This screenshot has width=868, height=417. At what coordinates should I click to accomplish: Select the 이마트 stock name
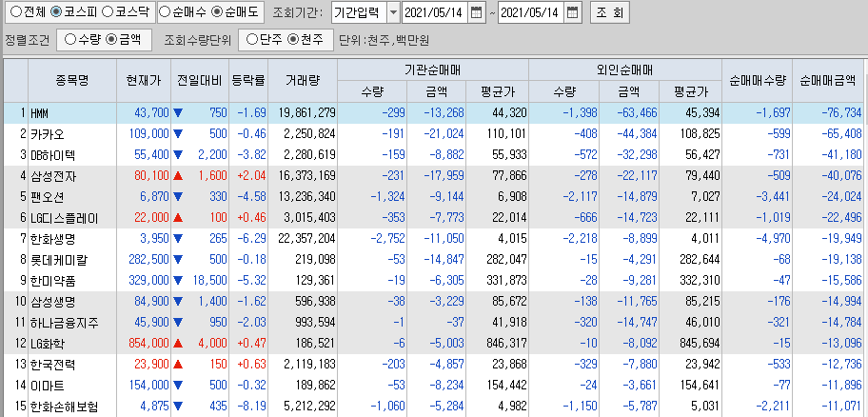pos(48,386)
